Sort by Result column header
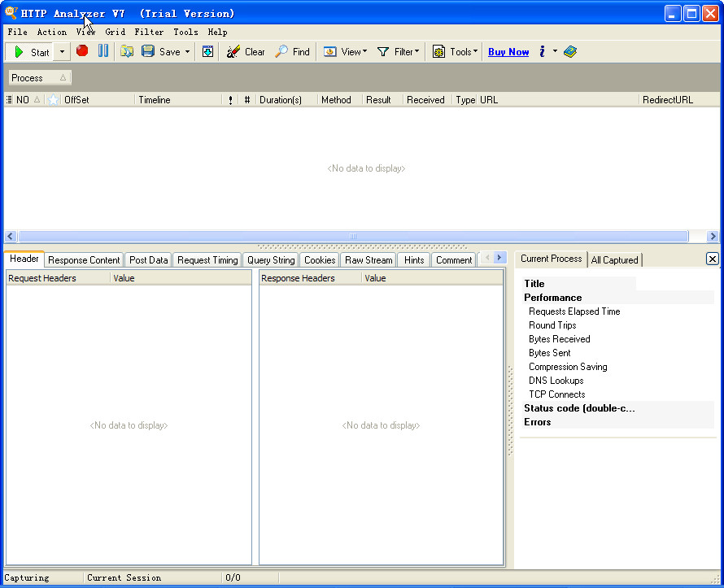 [x=382, y=100]
